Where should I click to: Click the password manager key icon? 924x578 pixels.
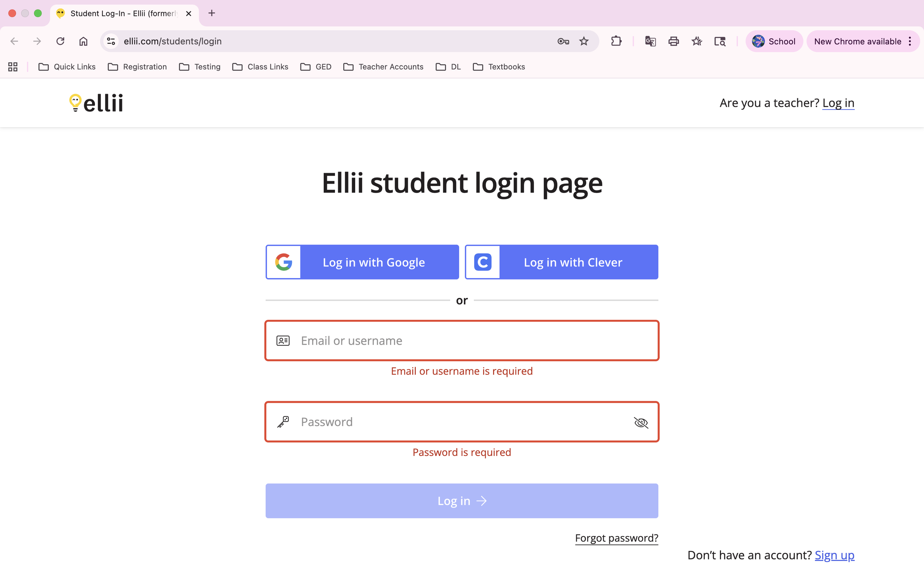(563, 41)
